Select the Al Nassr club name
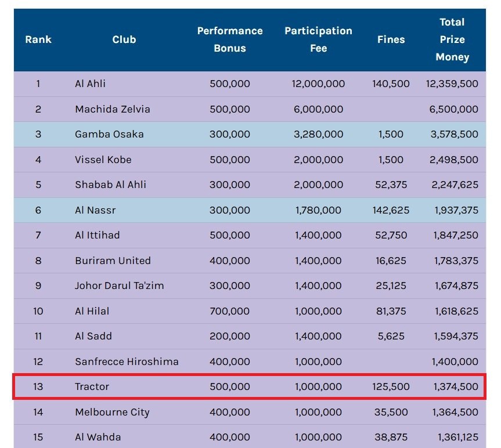 [x=95, y=210]
